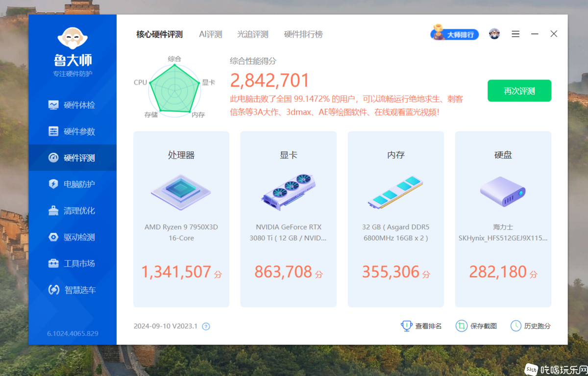Click the 显卡 card title

point(289,155)
